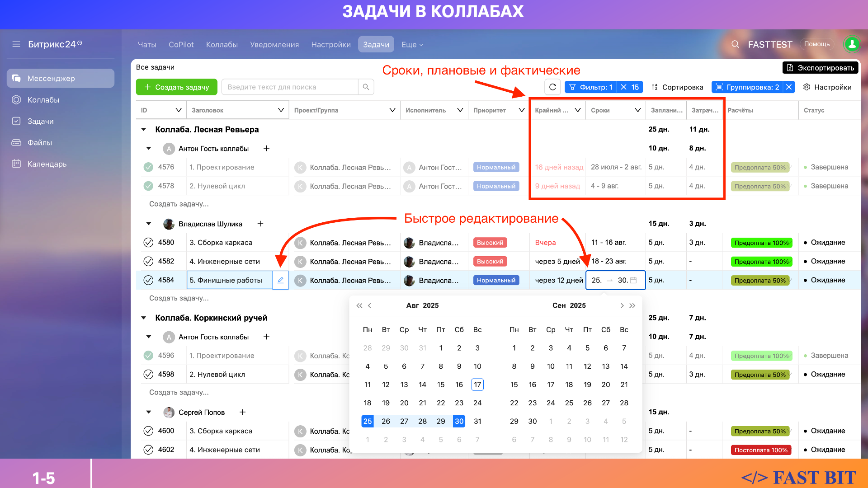Uncheck the completed task 4576
The image size is (868, 488).
pos(148,167)
